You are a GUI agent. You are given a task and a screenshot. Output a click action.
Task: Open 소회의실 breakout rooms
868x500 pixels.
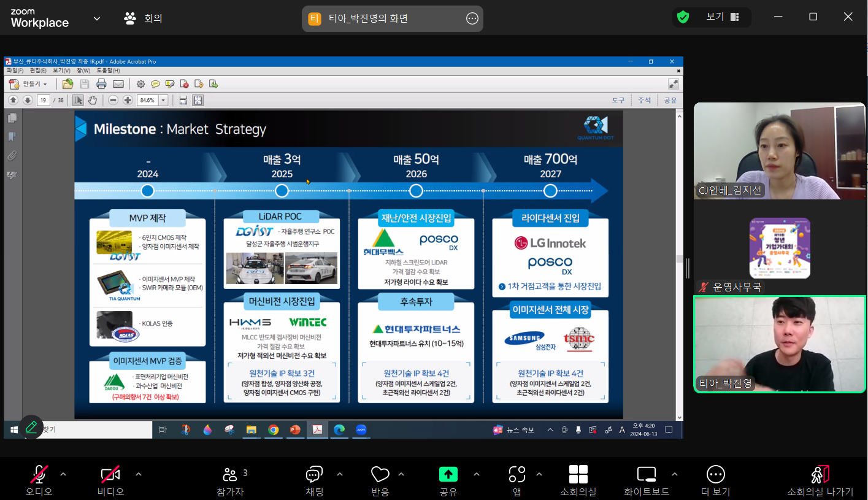pos(578,480)
